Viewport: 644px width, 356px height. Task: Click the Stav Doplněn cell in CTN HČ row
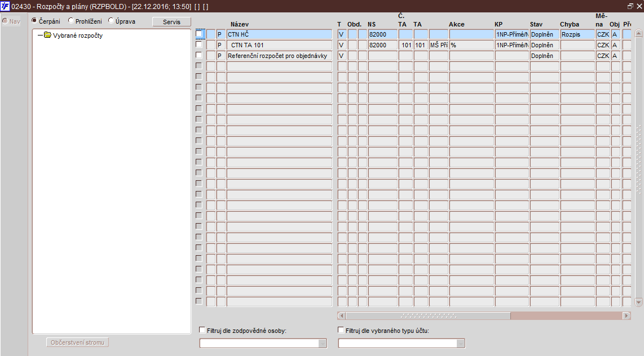(544, 34)
